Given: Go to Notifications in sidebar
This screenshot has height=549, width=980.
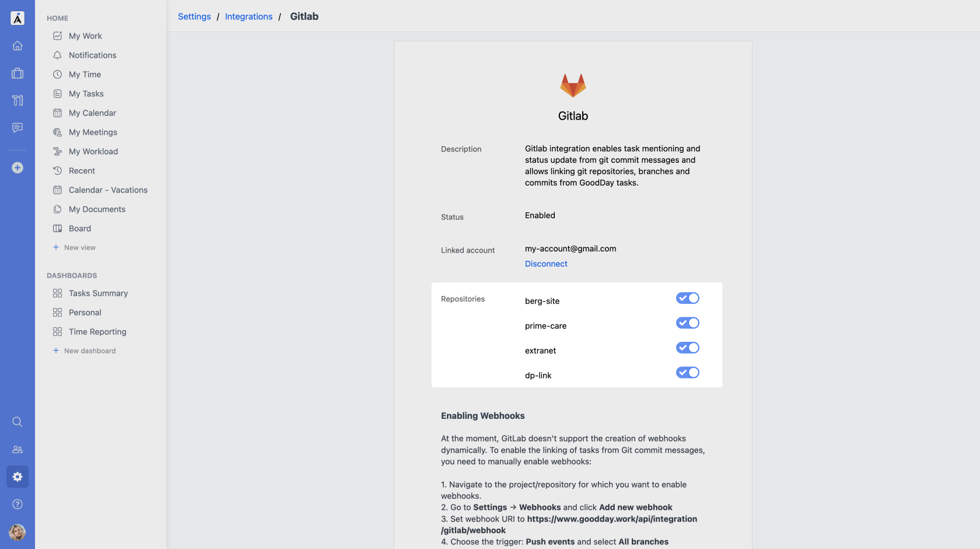Looking at the screenshot, I should pyautogui.click(x=92, y=55).
